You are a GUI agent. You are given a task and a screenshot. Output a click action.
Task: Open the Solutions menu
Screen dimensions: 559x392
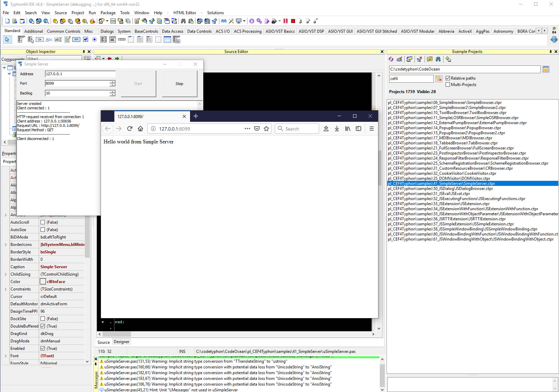[215, 13]
